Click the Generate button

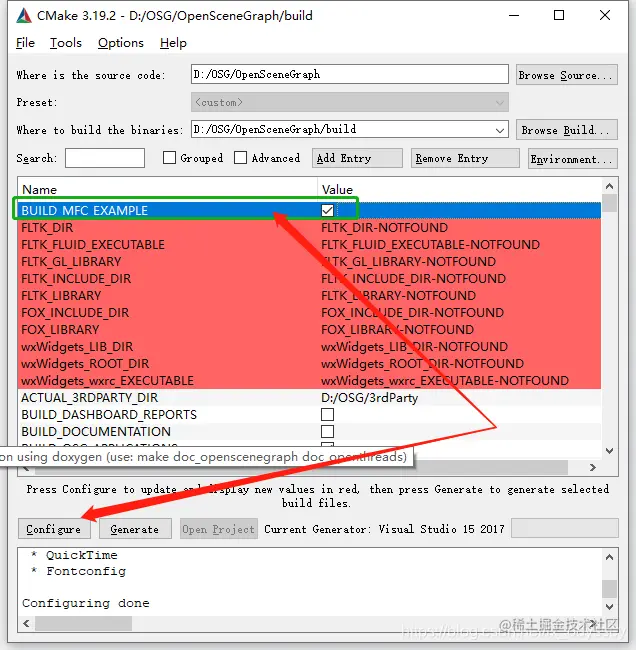tap(135, 529)
